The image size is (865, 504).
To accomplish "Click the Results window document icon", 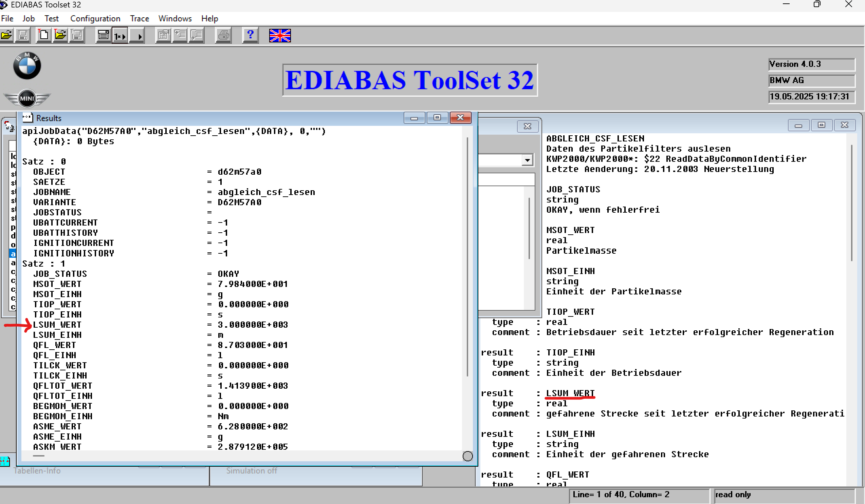I will (x=27, y=118).
